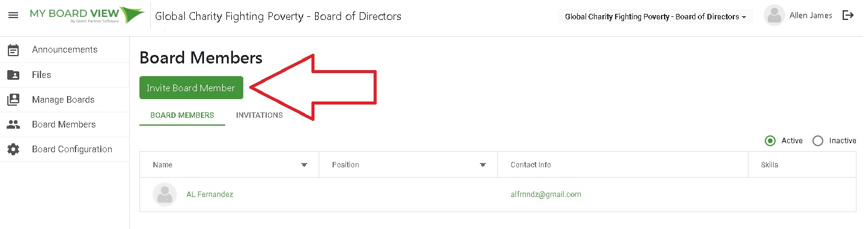Select the Active radio button
The width and height of the screenshot is (868, 229).
(x=770, y=141)
